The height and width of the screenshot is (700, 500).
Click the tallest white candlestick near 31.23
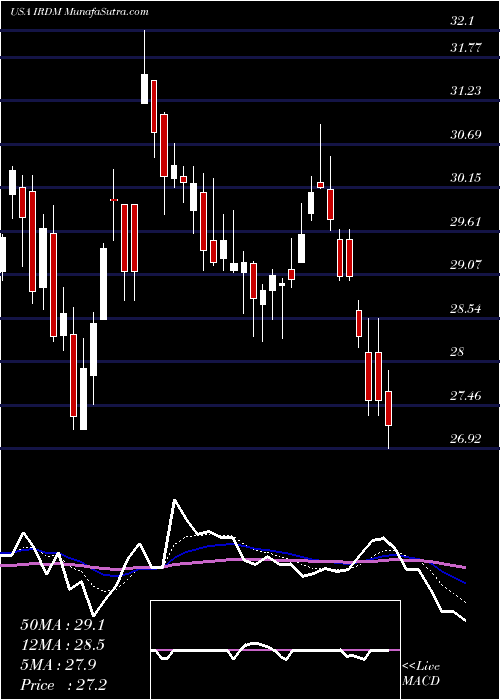pyautogui.click(x=144, y=89)
